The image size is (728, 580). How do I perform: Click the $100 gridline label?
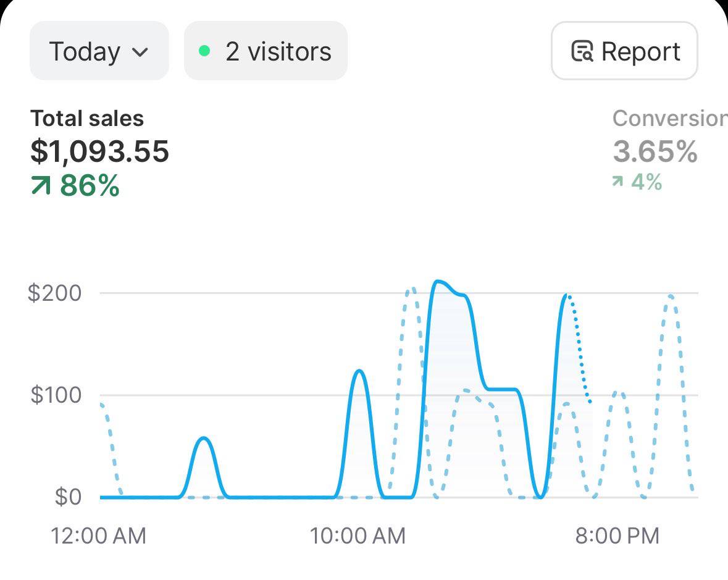56,395
